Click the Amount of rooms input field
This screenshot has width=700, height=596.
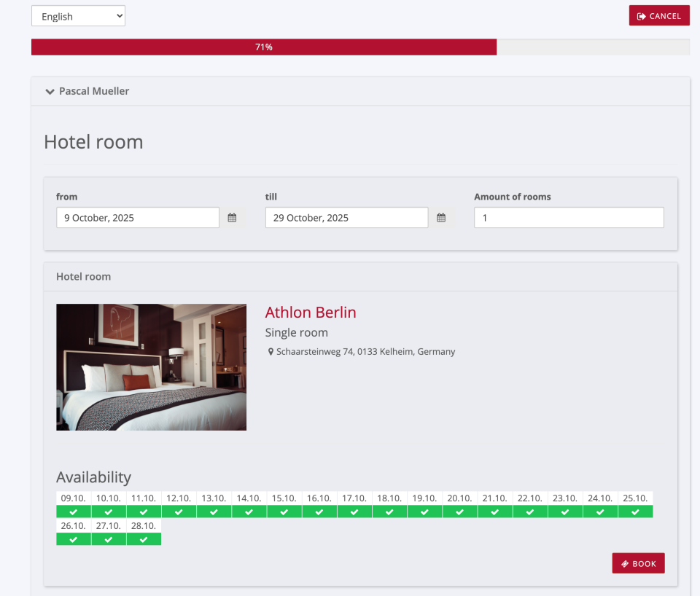[x=569, y=217]
